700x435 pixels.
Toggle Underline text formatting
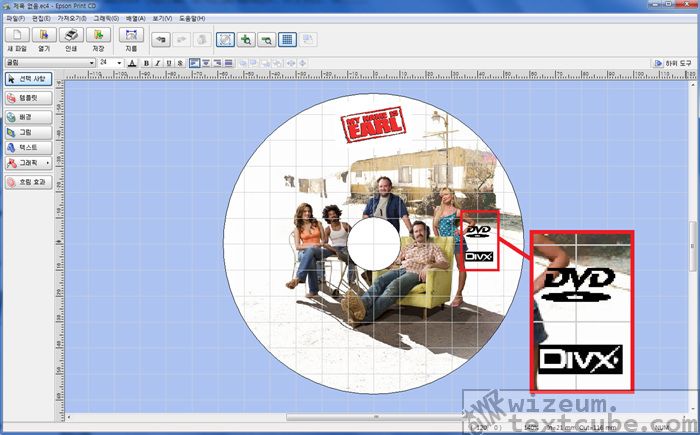pyautogui.click(x=169, y=63)
